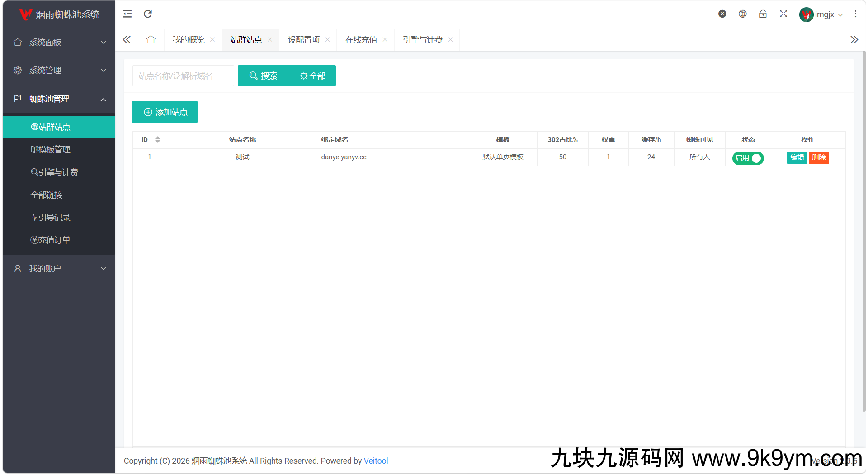Select 站群站点 in the sidebar
Screen dimensions: 868x475
coord(59,127)
